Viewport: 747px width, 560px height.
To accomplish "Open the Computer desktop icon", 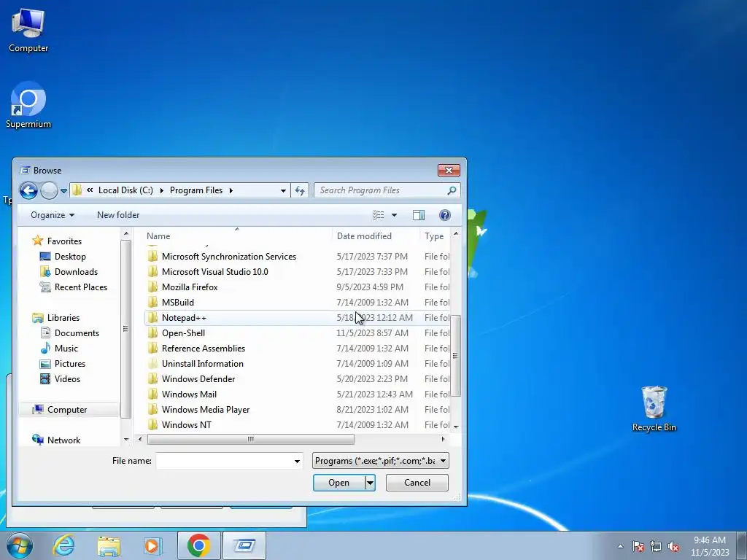I will (x=28, y=30).
